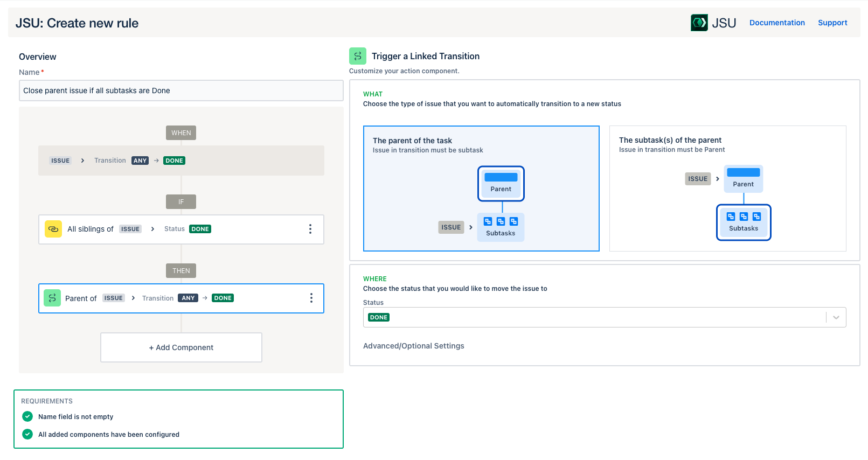Click the WHEN label tag
Screen dimensions: 868x460
(181, 133)
